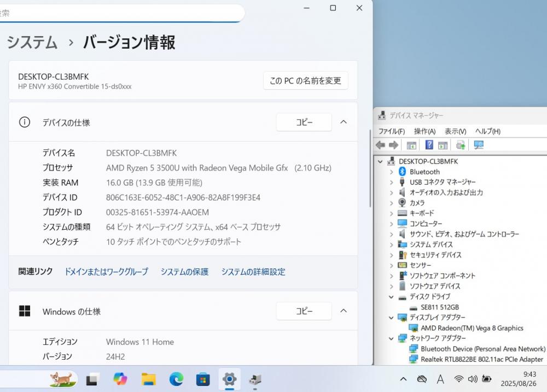Expand the カメラ node
The height and width of the screenshot is (392, 547).
[x=391, y=203]
